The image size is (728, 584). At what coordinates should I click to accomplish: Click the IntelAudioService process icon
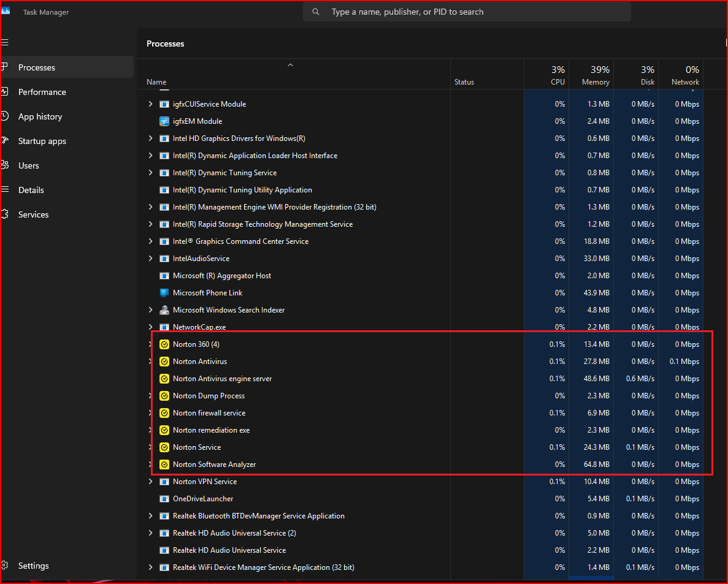pyautogui.click(x=164, y=259)
